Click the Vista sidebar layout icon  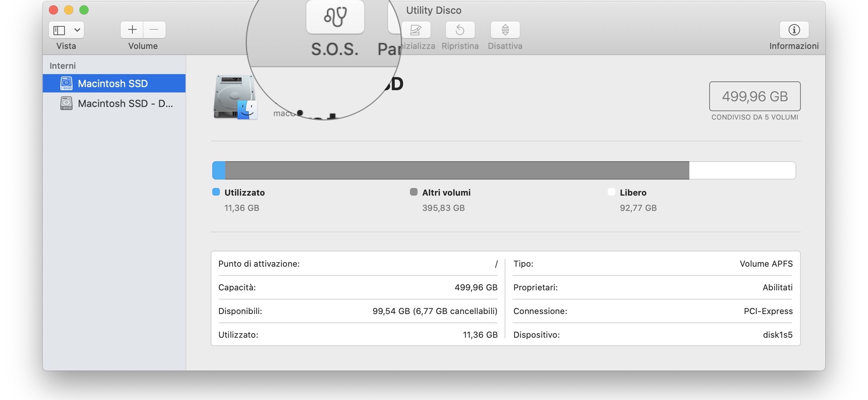tap(59, 30)
